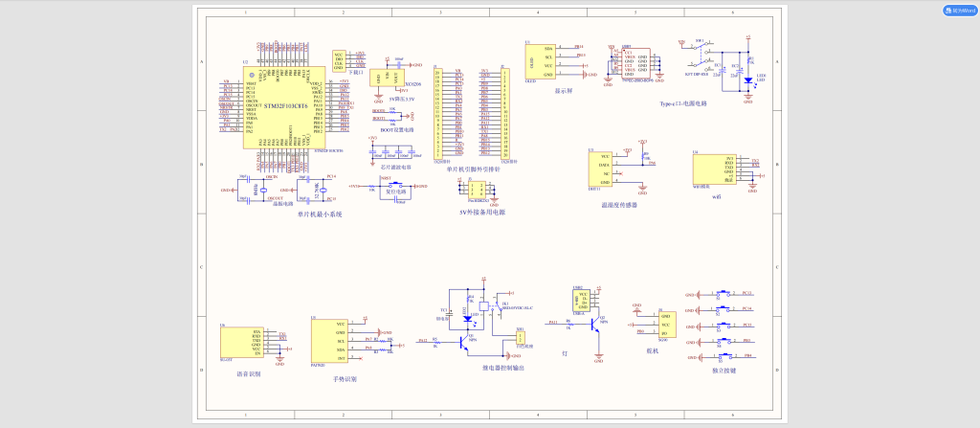The height and width of the screenshot is (428, 980).
Task: Select the PC13 independent key switch
Action: click(x=724, y=295)
